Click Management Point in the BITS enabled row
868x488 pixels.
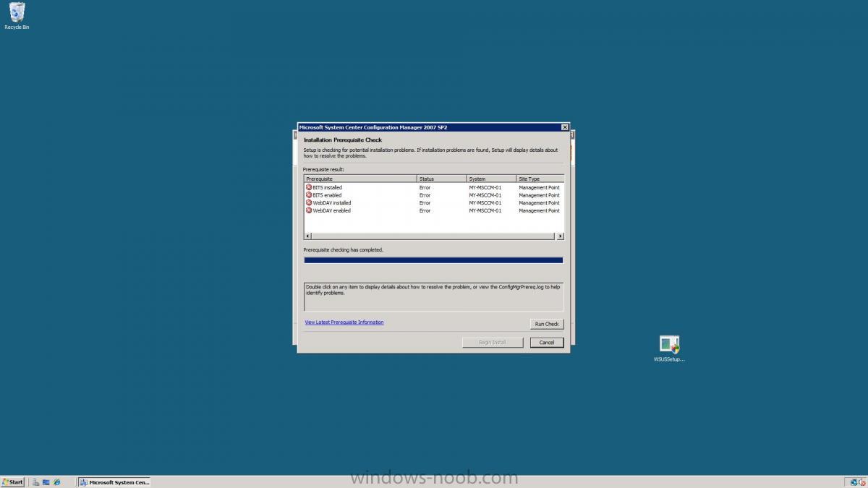[539, 195]
